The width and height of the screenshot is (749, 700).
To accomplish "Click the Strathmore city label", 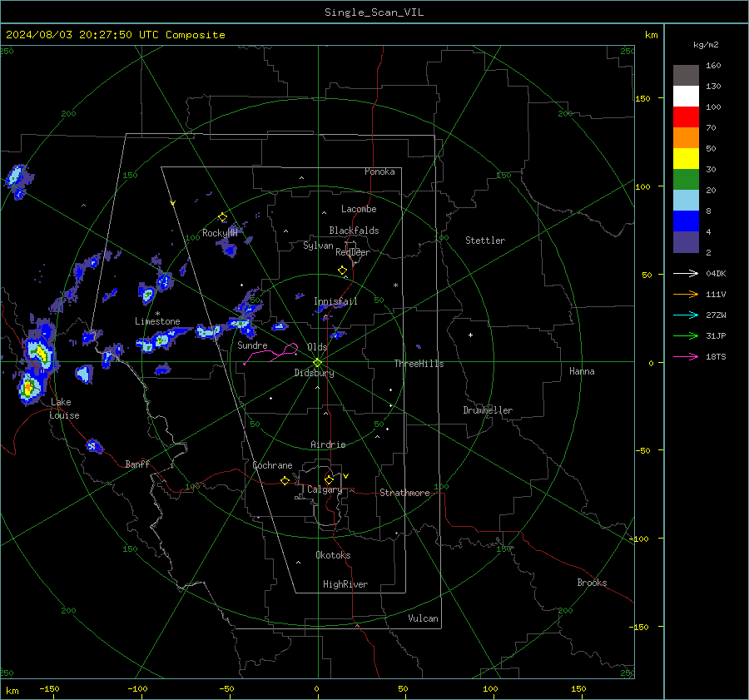I will pyautogui.click(x=404, y=493).
